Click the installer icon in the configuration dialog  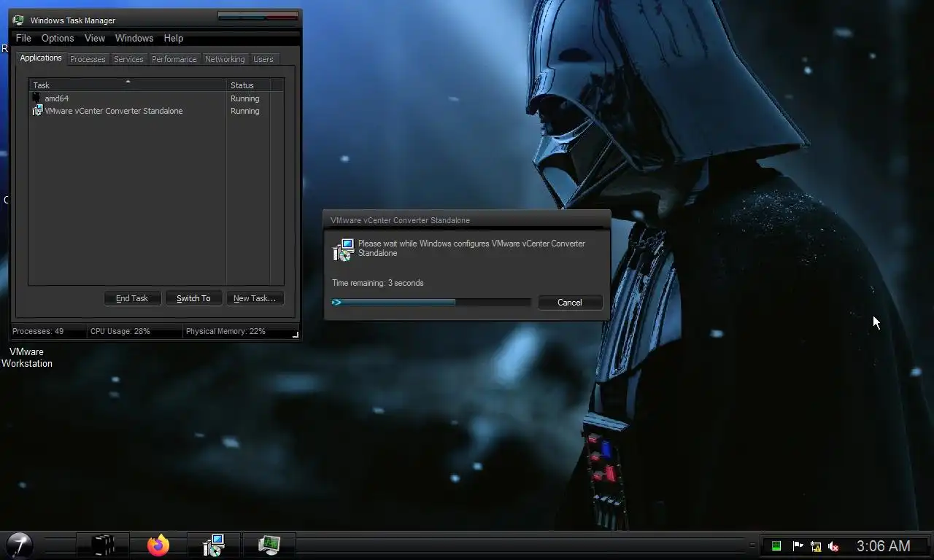click(343, 250)
